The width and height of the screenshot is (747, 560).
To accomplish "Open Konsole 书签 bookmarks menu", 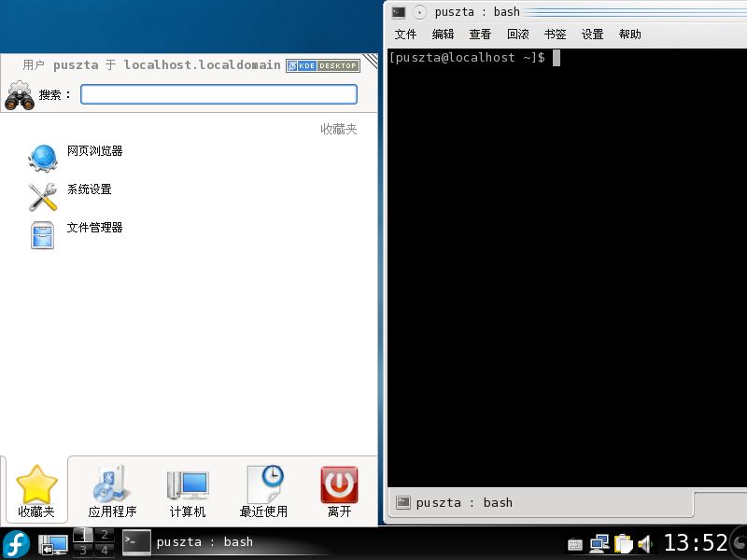I will point(555,35).
